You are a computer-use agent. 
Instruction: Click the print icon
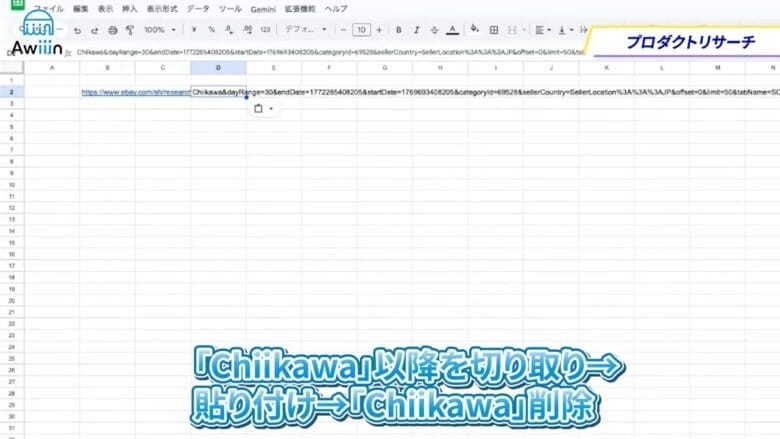point(113,30)
